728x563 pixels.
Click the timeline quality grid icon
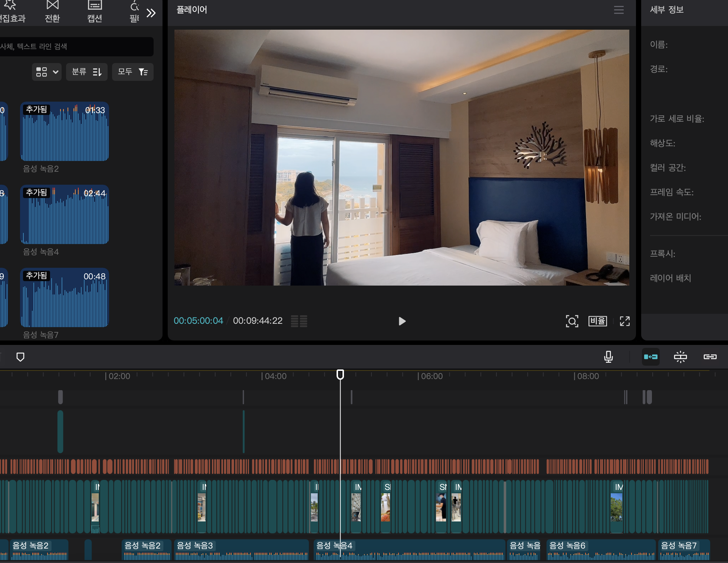click(x=299, y=321)
